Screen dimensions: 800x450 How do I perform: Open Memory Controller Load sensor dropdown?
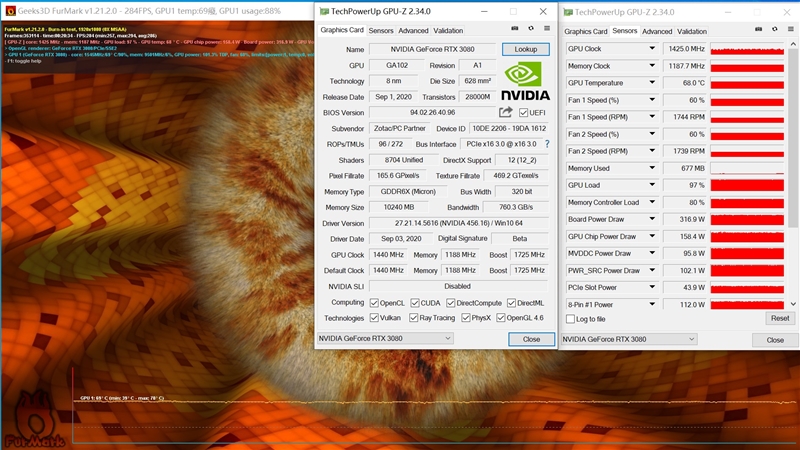(x=652, y=202)
